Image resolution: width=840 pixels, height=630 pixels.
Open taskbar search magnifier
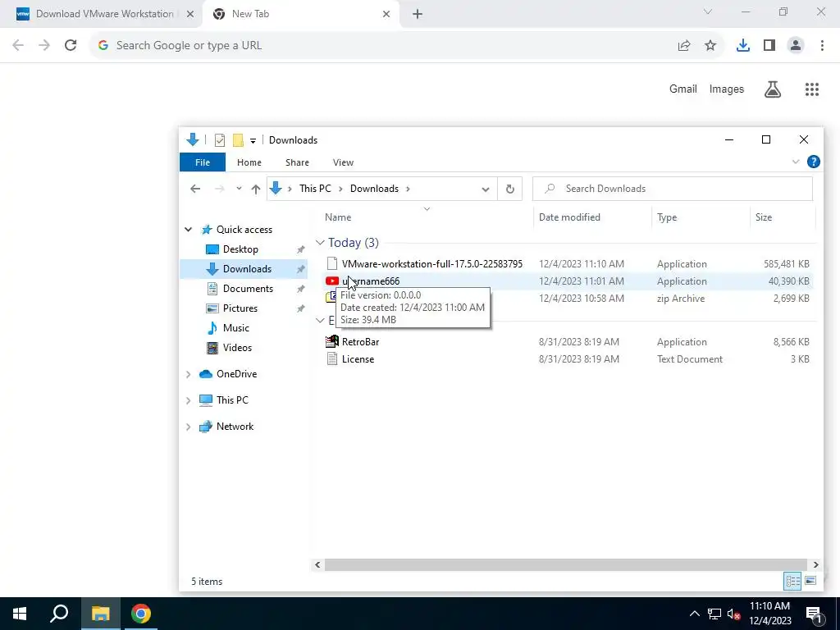pyautogui.click(x=59, y=614)
